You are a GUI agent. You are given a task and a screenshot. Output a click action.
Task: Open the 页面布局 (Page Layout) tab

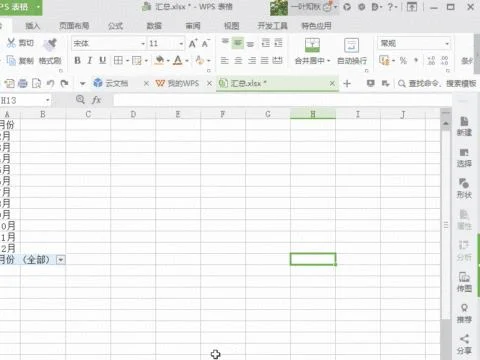(x=74, y=26)
